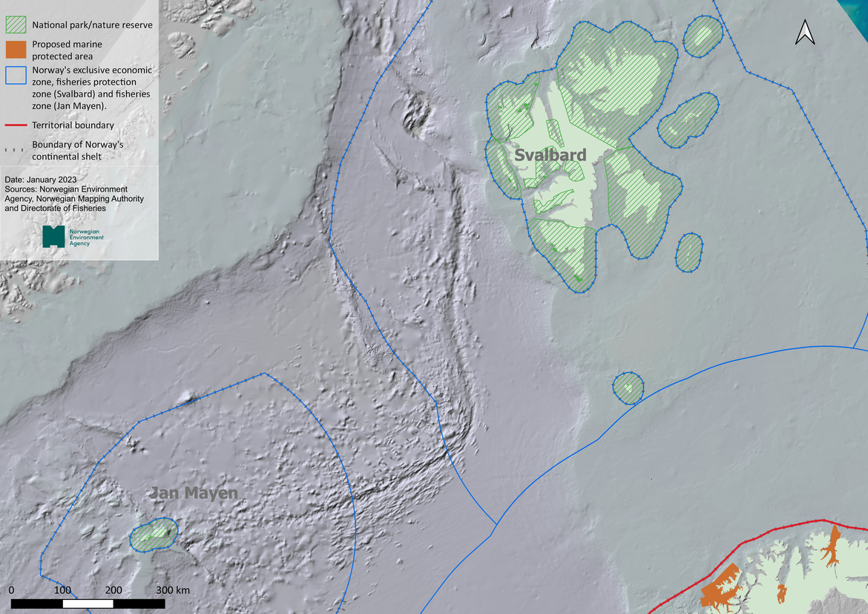868x614 pixels.
Task: Click the '300 km' scale label
Action: pos(173,589)
